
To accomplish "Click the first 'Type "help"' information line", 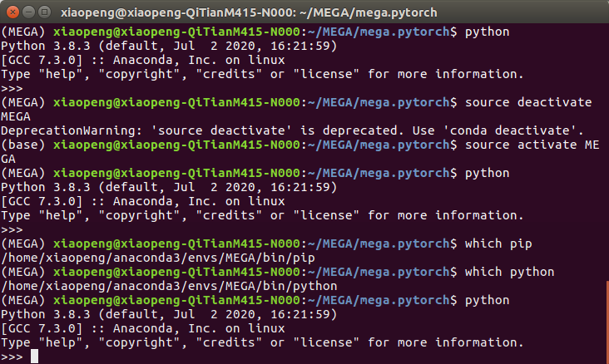I will (262, 74).
